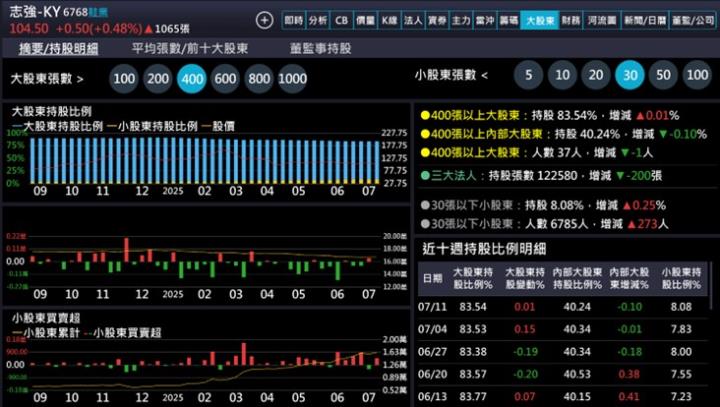This screenshot has width=720, height=407.
Task: Click 400張以上內部大股東 持股 40.24% line
Action: pyautogui.click(x=564, y=134)
